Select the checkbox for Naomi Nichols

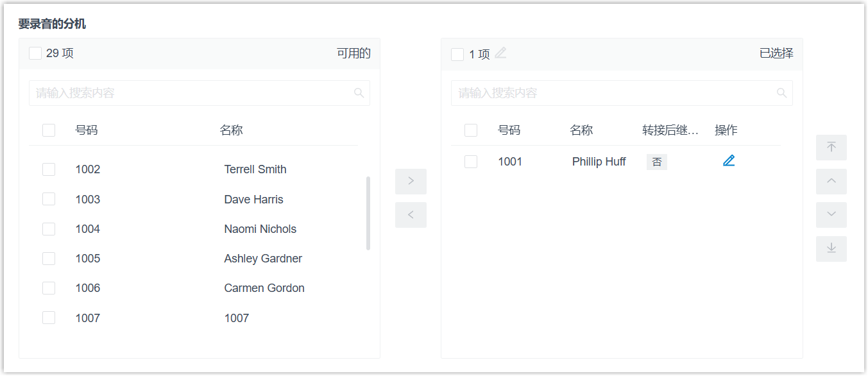(49, 229)
